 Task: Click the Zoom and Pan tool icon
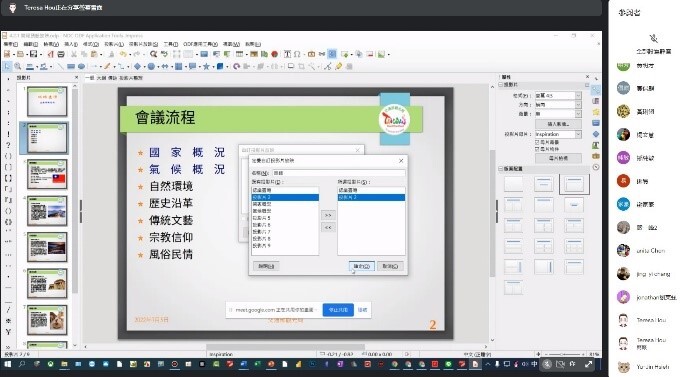[18, 66]
